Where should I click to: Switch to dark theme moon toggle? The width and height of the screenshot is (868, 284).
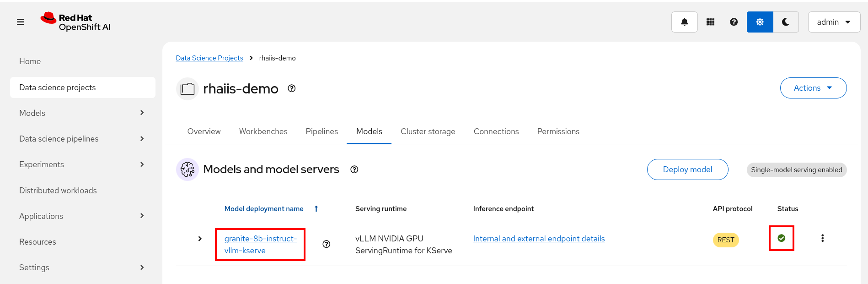pyautogui.click(x=786, y=22)
